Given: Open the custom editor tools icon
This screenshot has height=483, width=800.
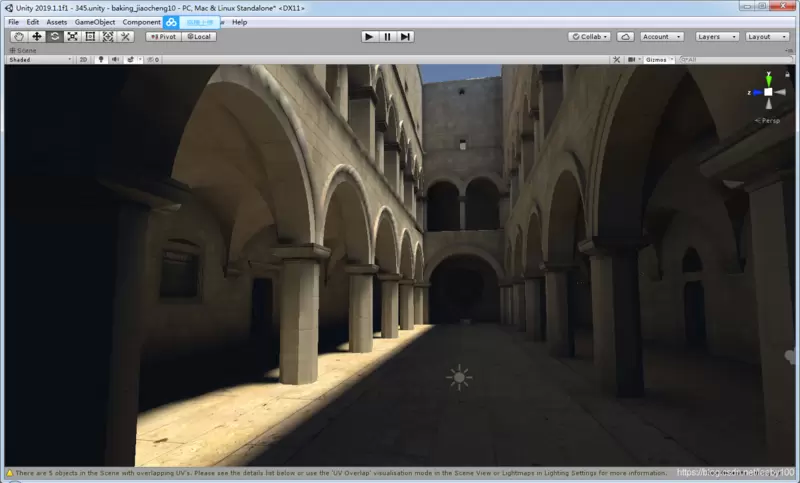Looking at the screenshot, I should pos(126,37).
